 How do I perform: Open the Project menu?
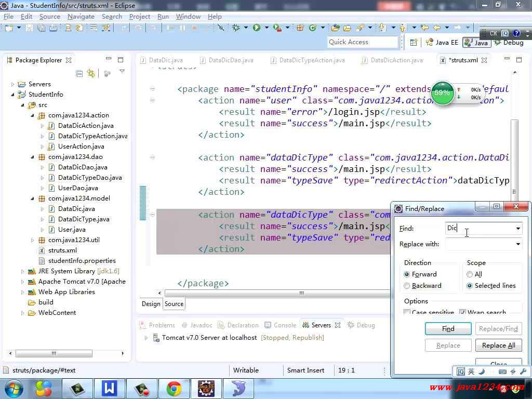(139, 16)
